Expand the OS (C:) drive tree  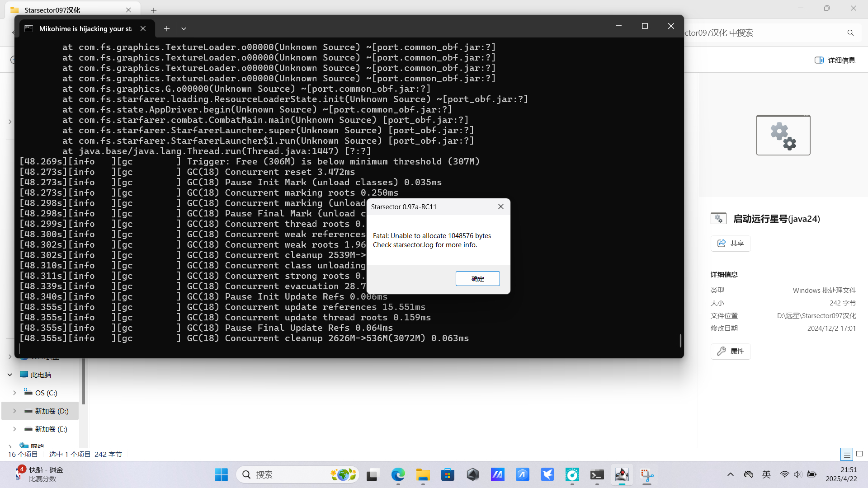(14, 393)
